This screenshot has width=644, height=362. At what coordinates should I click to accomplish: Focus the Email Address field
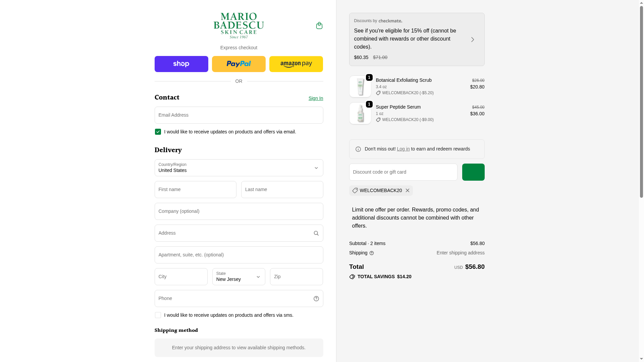coord(238,115)
